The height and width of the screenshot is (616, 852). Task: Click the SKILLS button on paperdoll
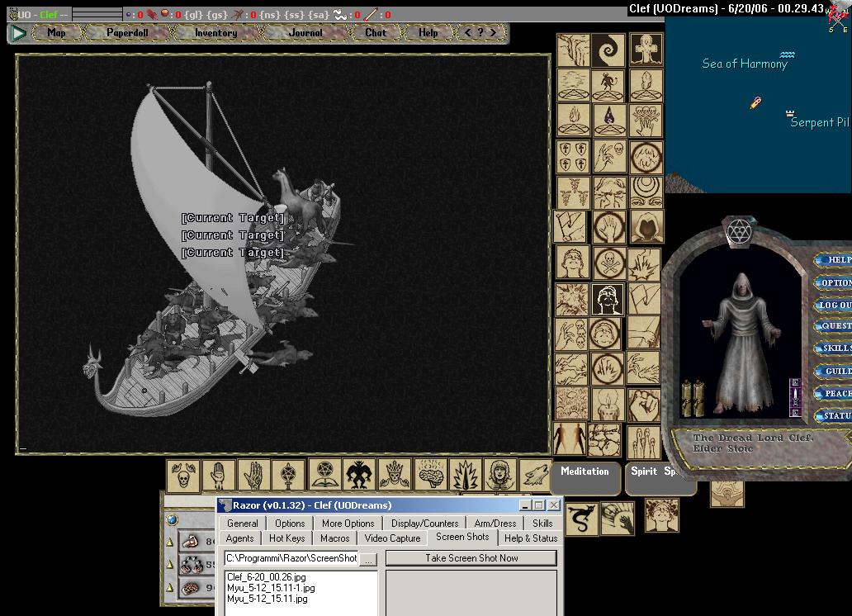[x=834, y=348]
